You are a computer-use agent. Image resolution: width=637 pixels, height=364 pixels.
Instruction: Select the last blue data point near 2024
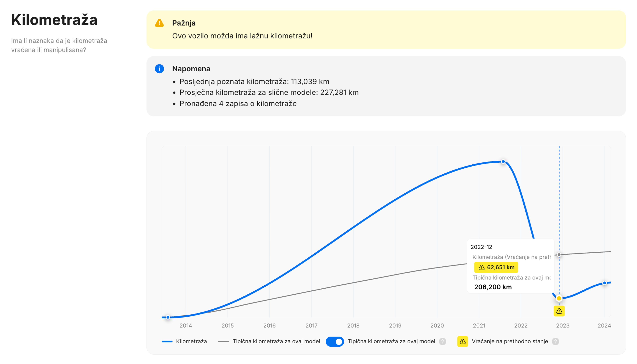point(604,283)
